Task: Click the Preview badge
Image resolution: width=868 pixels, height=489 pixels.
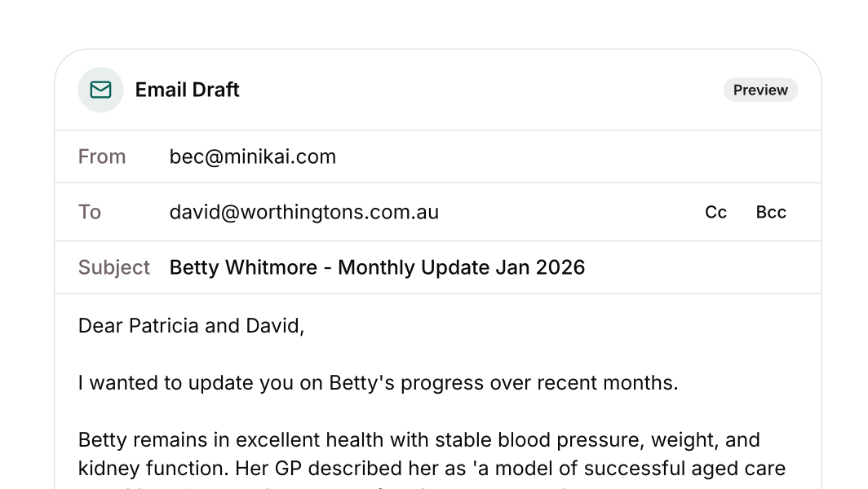Action: [760, 90]
